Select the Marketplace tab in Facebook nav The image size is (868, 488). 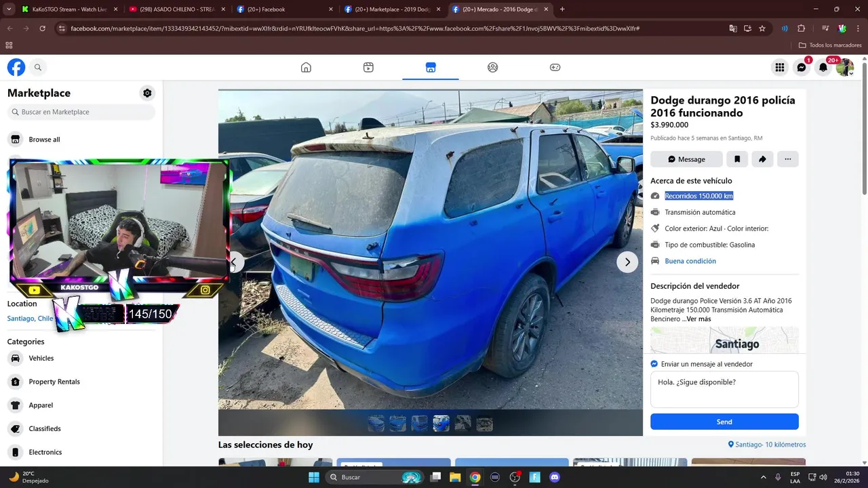point(431,67)
